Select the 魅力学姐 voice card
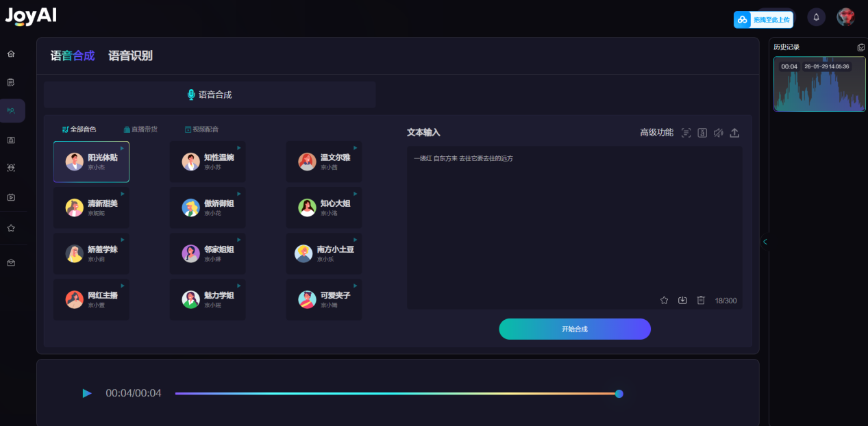 coord(208,299)
